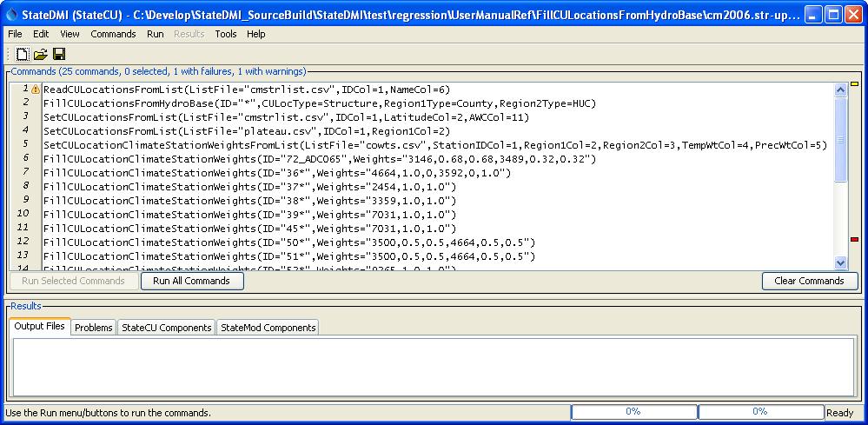Select the command with ID="51*"
Screen dimensions: 868x425
pyautogui.click(x=289, y=256)
